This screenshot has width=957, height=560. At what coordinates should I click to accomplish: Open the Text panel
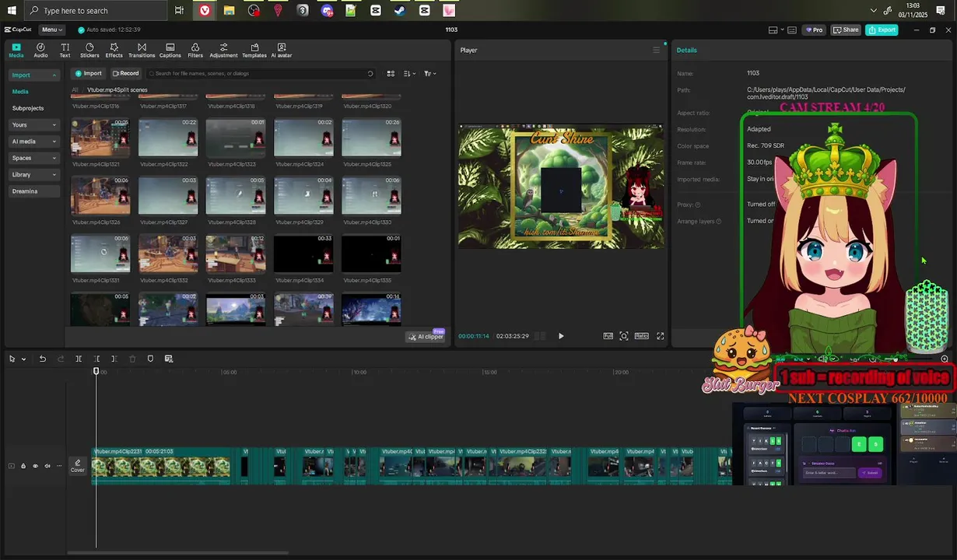[65, 51]
